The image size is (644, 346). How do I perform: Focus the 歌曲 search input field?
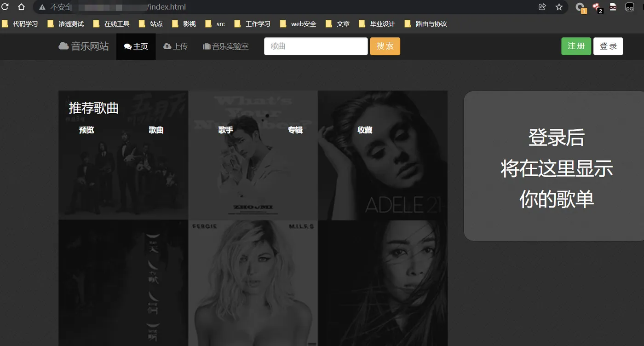[316, 46]
